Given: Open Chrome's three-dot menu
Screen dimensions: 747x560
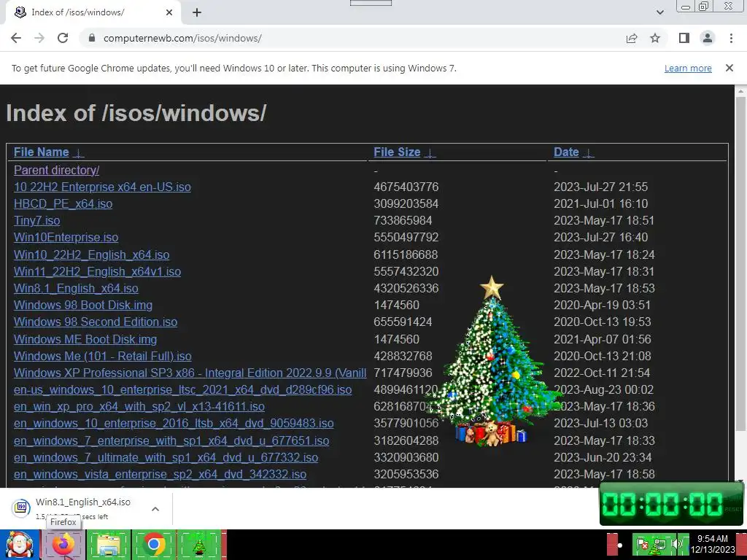Looking at the screenshot, I should (x=731, y=38).
